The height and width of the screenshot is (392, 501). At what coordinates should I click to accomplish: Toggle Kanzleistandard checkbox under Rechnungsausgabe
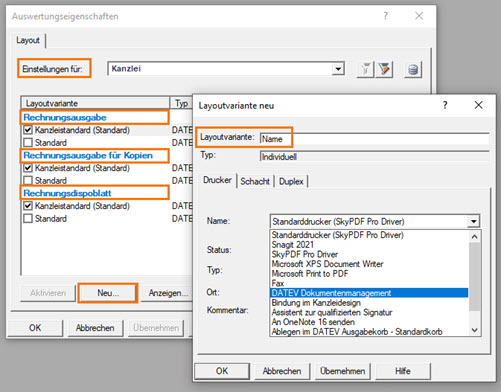coord(28,130)
